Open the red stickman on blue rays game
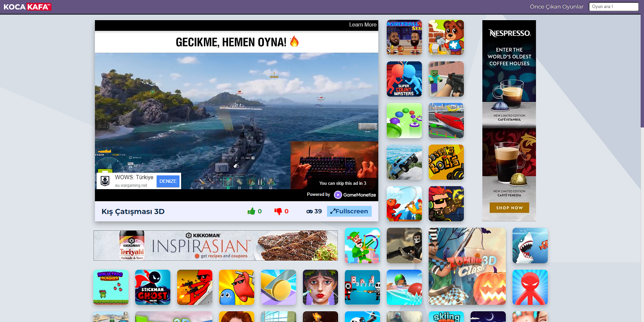The width and height of the screenshot is (644, 322). (530, 287)
